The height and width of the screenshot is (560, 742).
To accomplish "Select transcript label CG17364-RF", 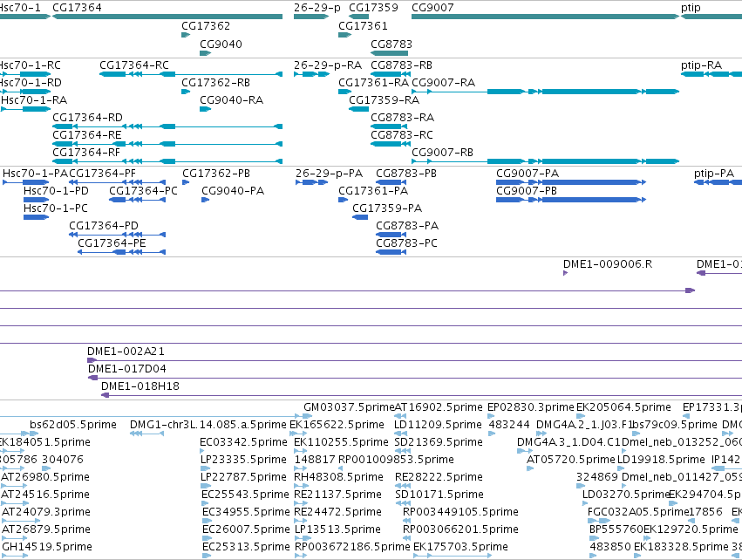I will pos(86,153).
